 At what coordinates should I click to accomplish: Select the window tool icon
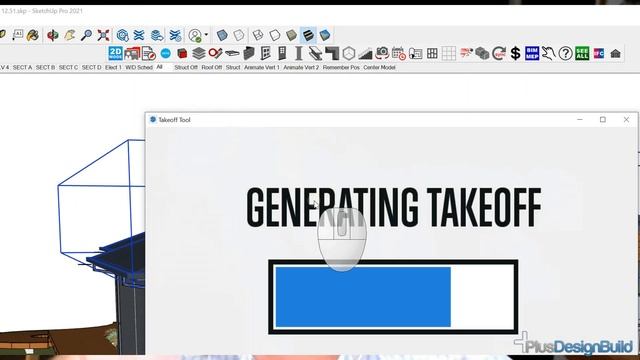pyautogui.click(x=265, y=53)
